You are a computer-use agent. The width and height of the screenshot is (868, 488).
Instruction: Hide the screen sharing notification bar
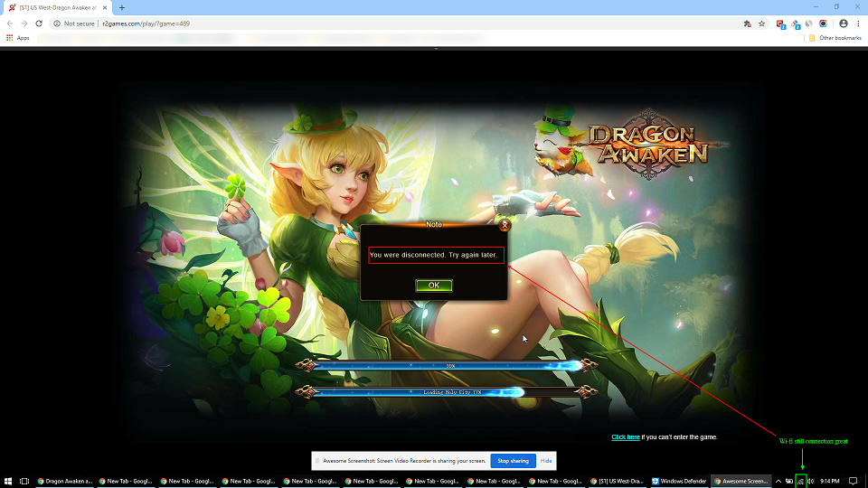[x=546, y=461]
